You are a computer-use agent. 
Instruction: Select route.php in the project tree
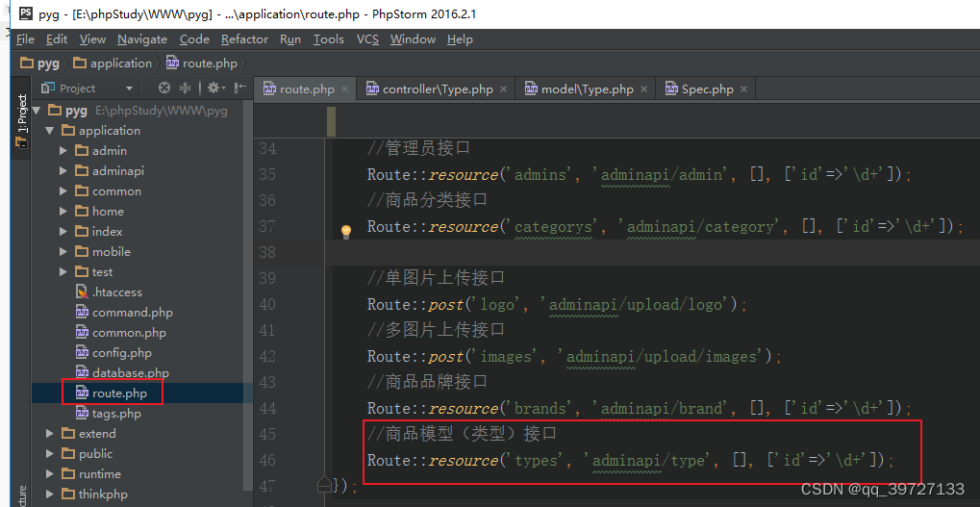[x=112, y=393]
